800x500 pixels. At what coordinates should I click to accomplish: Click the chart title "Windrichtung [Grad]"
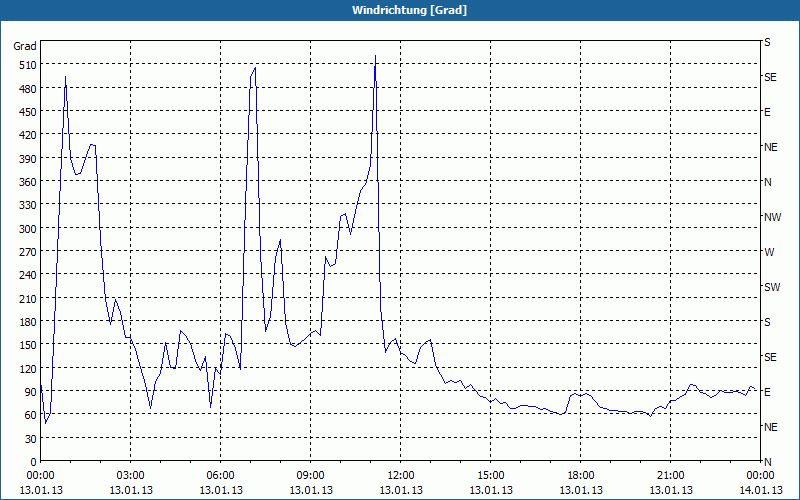(409, 10)
